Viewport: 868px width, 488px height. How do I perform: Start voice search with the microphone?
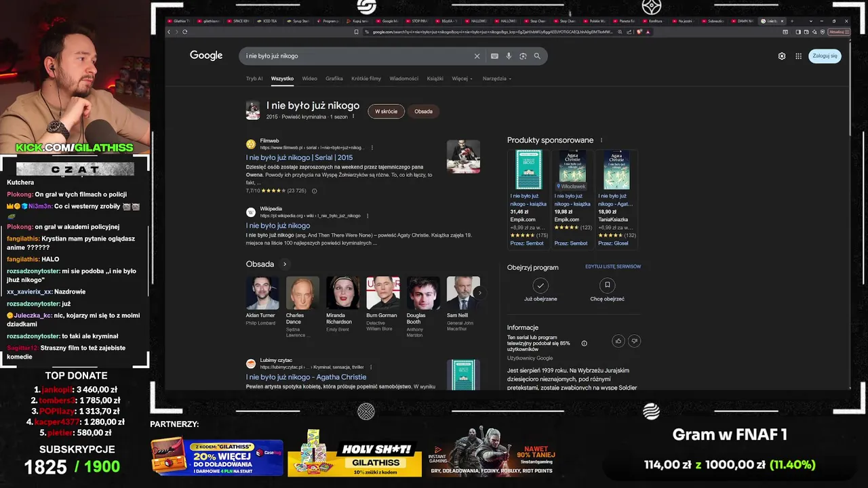(x=509, y=56)
